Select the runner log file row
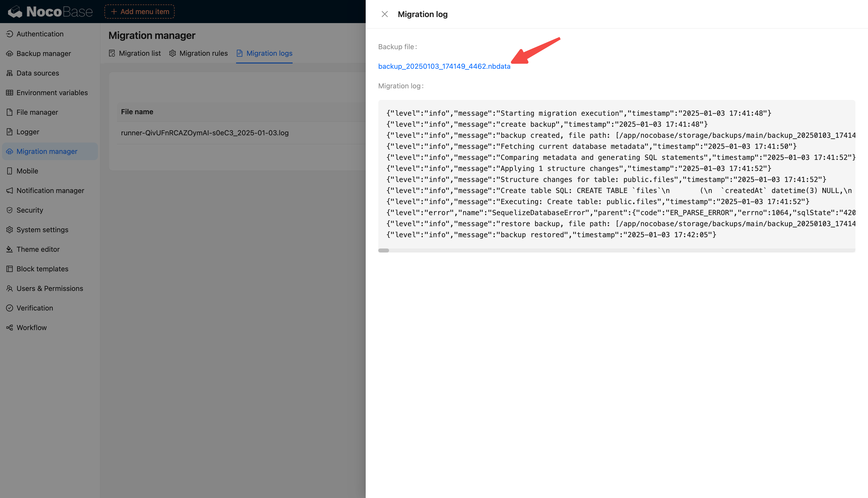This screenshot has height=498, width=868. click(x=205, y=133)
